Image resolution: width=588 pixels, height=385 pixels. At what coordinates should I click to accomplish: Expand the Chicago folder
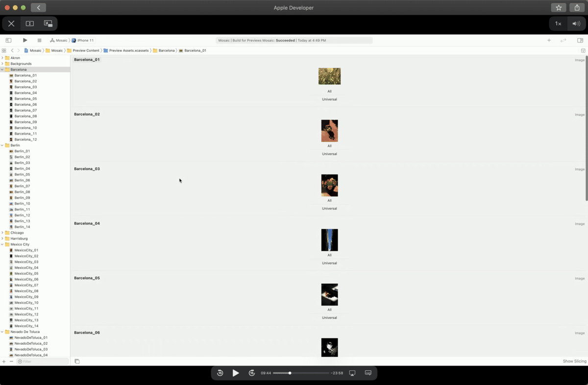click(2, 233)
